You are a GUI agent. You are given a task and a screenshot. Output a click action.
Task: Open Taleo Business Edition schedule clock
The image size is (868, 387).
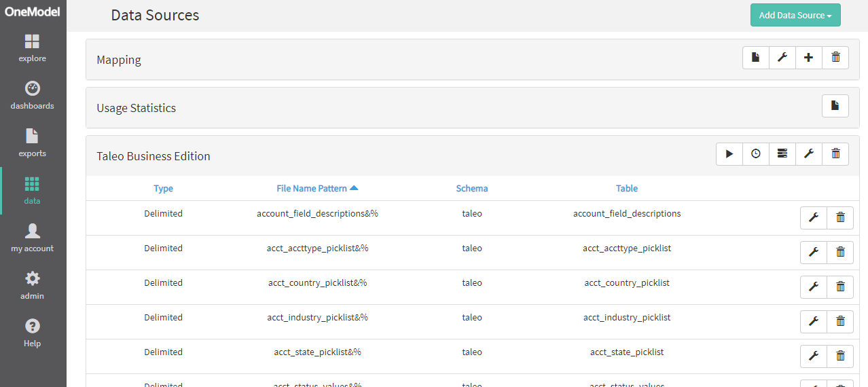[x=756, y=154]
